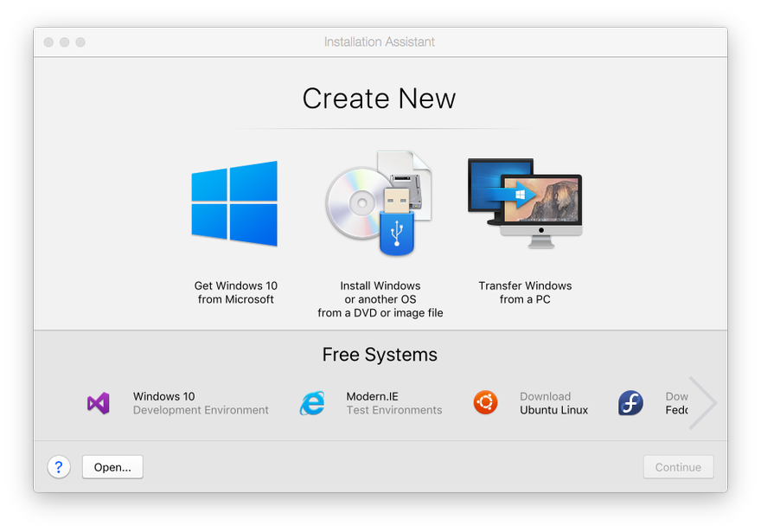Select the Windows 10 logo icon
Image resolution: width=761 pixels, height=532 pixels.
pyautogui.click(x=234, y=203)
